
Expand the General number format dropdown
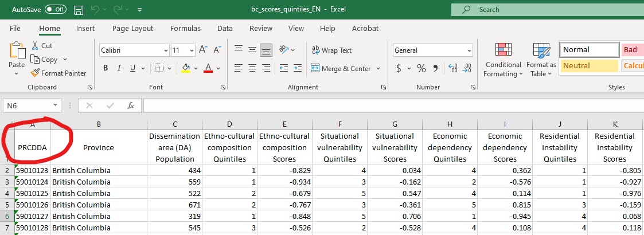(x=469, y=50)
